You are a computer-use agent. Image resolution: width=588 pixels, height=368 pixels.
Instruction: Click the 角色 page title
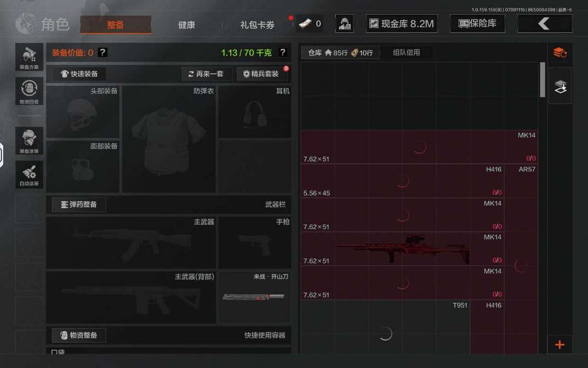(x=55, y=25)
